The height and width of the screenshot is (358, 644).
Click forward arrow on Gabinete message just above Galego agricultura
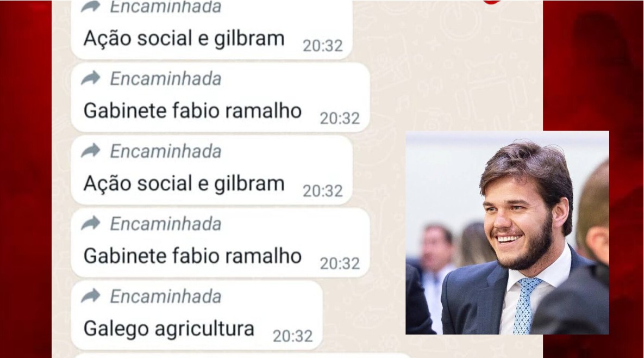coord(91,223)
